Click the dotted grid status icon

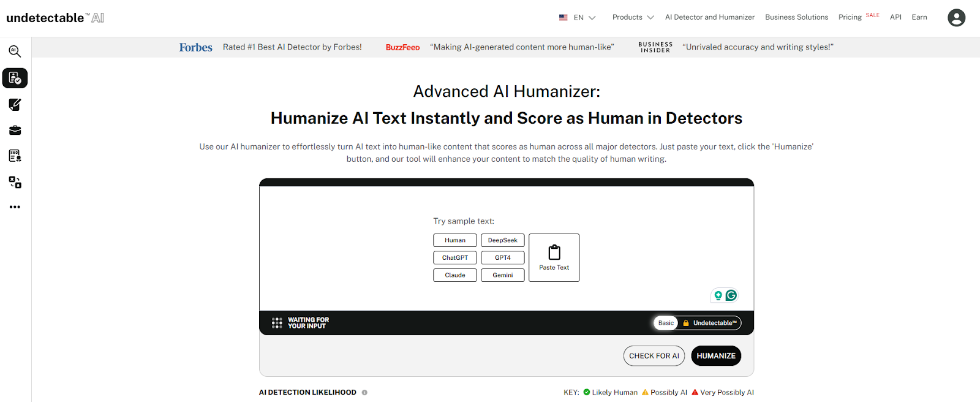[x=277, y=323]
